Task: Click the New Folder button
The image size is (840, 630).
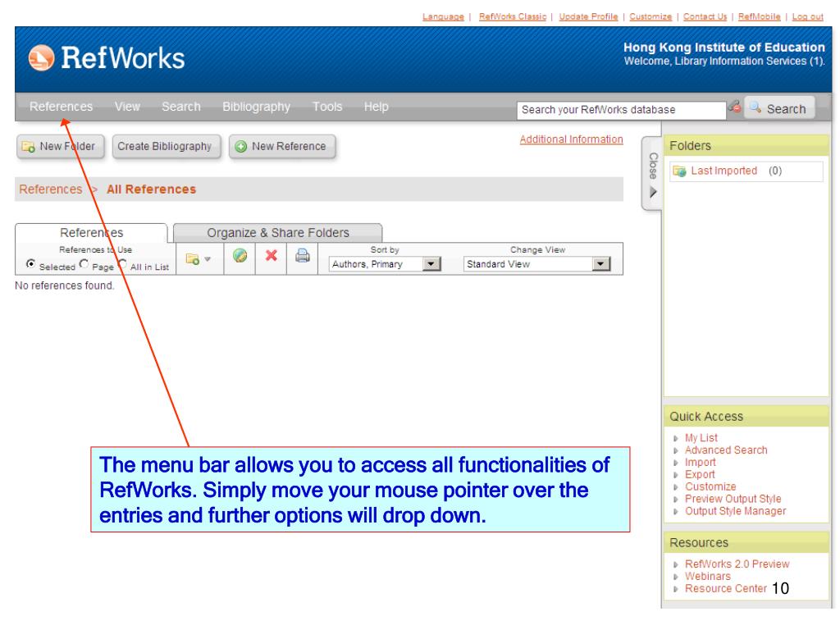Action: [x=60, y=146]
